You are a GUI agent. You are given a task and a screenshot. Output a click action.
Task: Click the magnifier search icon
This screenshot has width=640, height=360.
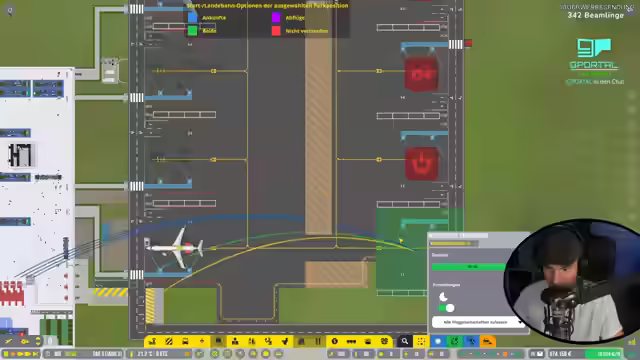(404, 341)
